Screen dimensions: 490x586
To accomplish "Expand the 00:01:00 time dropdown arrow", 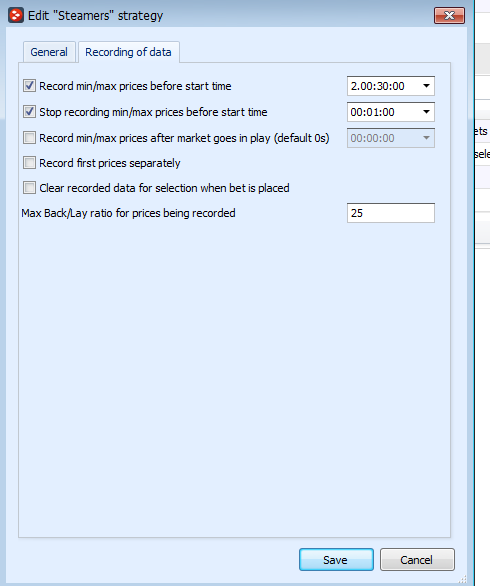I will coord(426,112).
